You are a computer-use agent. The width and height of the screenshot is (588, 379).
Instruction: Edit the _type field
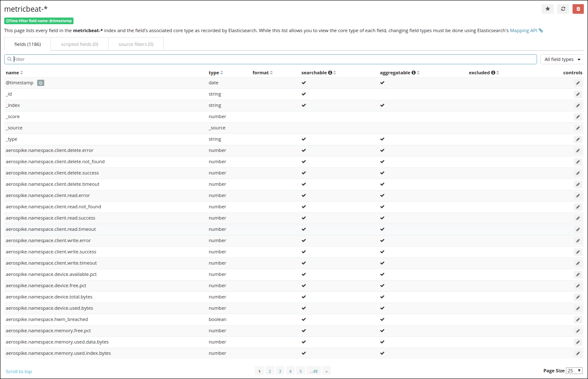click(x=578, y=139)
